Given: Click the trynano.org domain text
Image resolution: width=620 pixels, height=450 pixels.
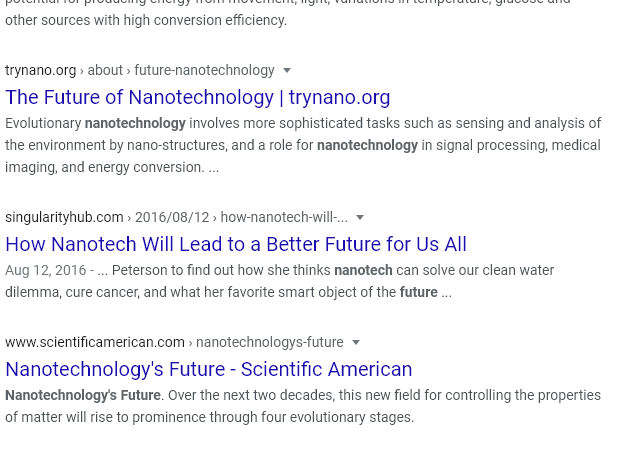Looking at the screenshot, I should pyautogui.click(x=40, y=70).
